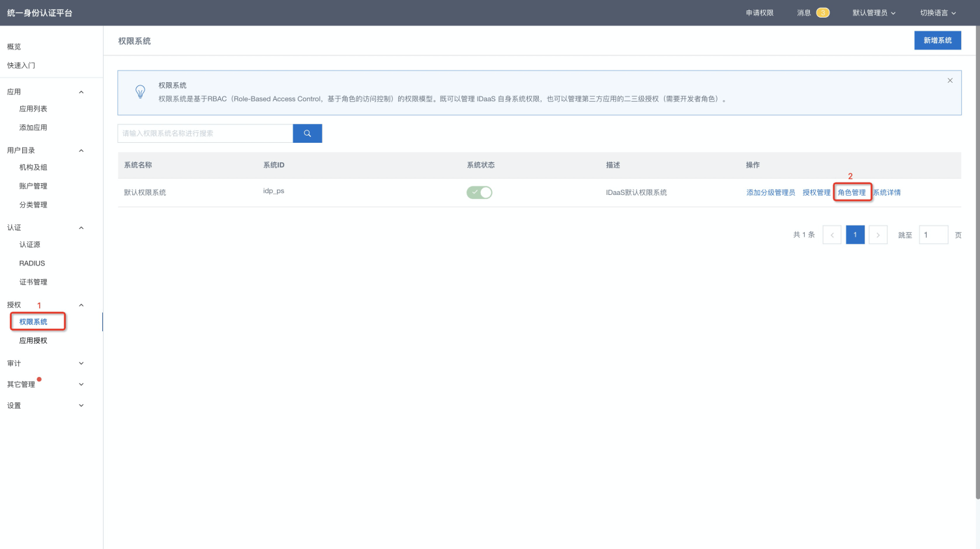
Task: Click the 系统状态 column header
Action: click(481, 165)
